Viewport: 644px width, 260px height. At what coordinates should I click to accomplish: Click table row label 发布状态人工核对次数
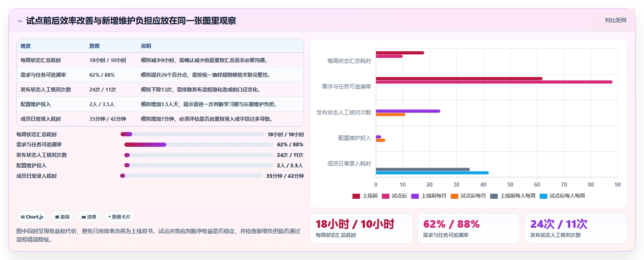tap(46, 90)
